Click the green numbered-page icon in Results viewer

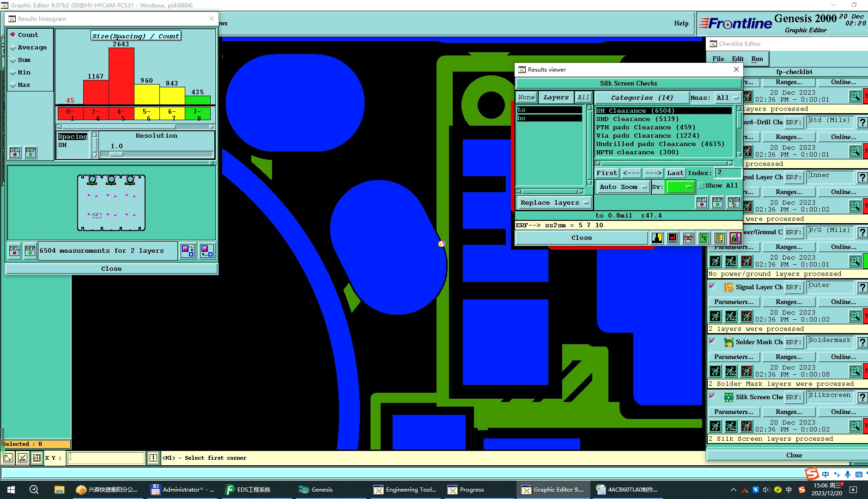click(x=704, y=238)
